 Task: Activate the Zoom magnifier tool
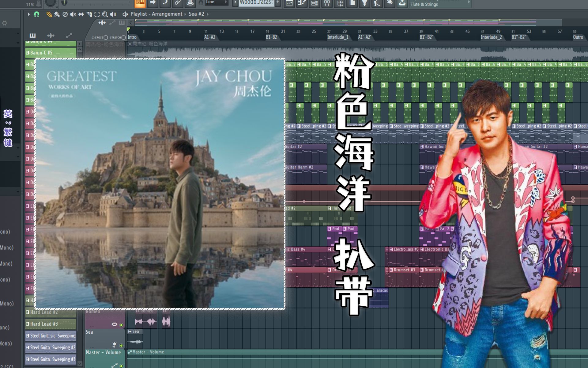point(105,14)
